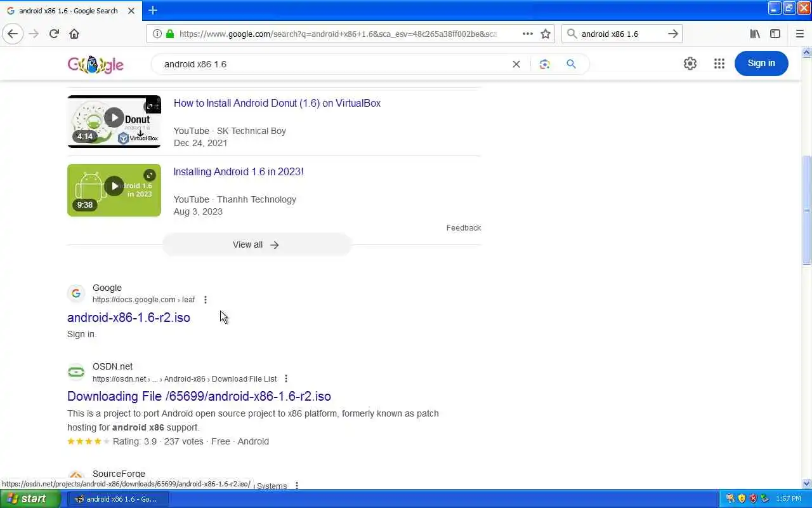Search by image with Google Lens

(544, 64)
